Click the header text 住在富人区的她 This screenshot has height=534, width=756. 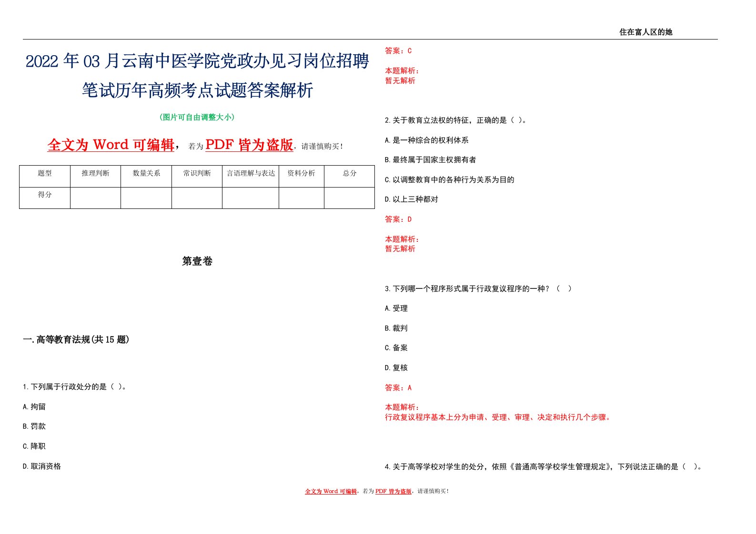(645, 32)
